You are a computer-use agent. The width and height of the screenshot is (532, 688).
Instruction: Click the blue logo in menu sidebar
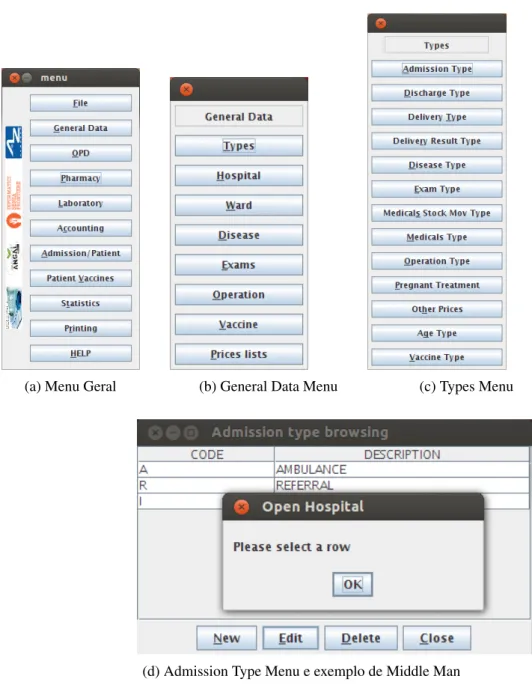[x=14, y=142]
